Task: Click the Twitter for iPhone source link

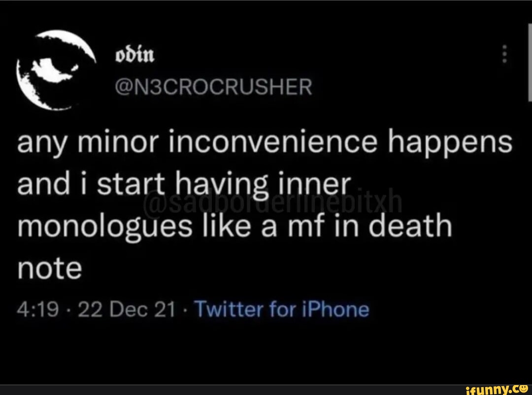Action: click(281, 309)
